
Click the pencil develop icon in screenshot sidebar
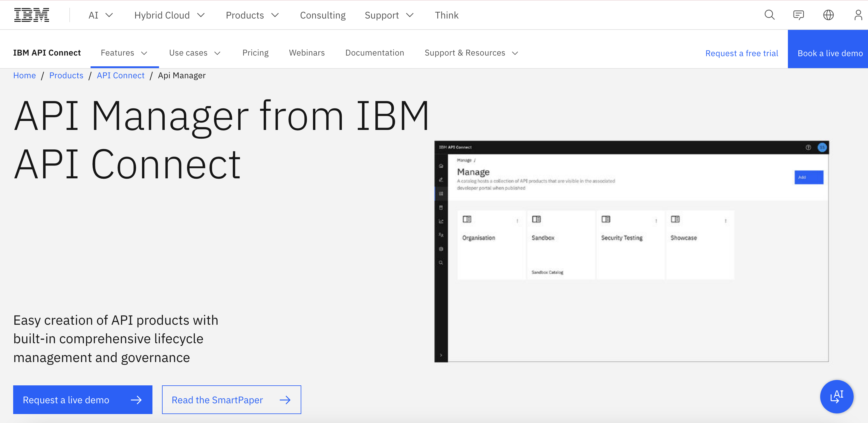[441, 180]
